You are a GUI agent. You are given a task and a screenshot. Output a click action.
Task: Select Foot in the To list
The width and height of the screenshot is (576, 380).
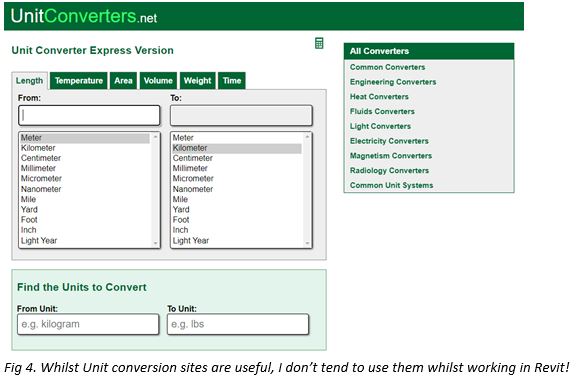coord(237,220)
